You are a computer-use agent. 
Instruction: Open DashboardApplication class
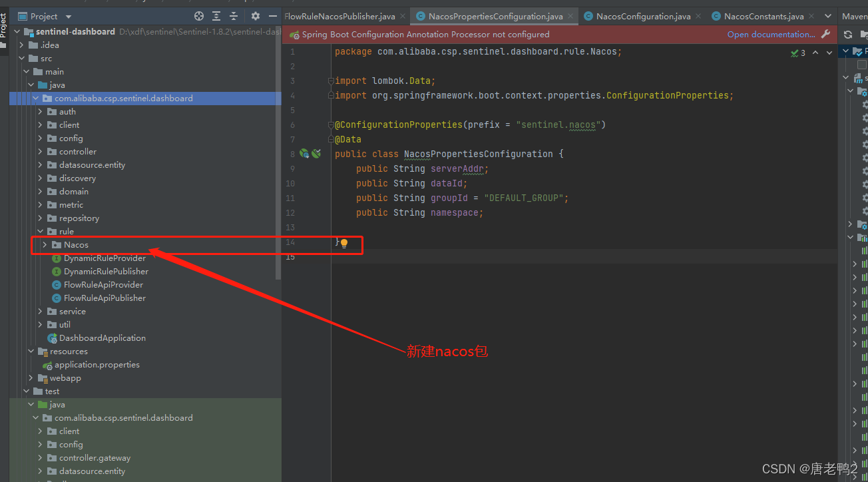coord(102,338)
